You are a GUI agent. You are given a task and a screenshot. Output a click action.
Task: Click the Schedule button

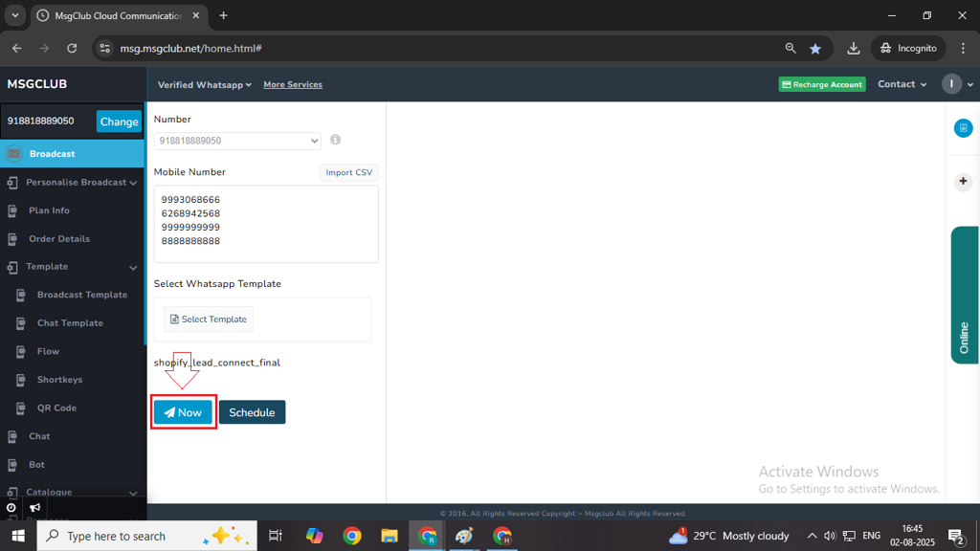[x=252, y=412]
